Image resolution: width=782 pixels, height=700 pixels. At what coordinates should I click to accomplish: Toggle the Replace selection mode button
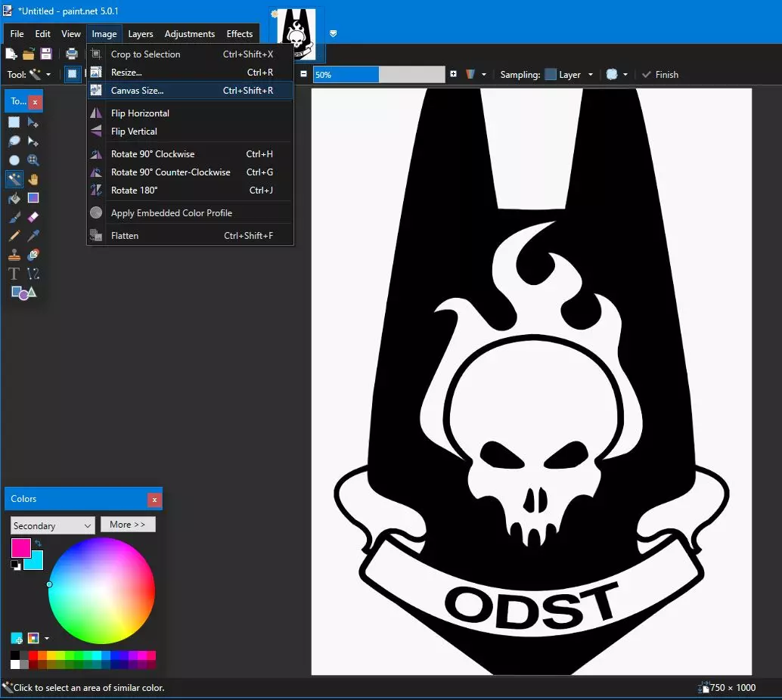click(x=72, y=74)
